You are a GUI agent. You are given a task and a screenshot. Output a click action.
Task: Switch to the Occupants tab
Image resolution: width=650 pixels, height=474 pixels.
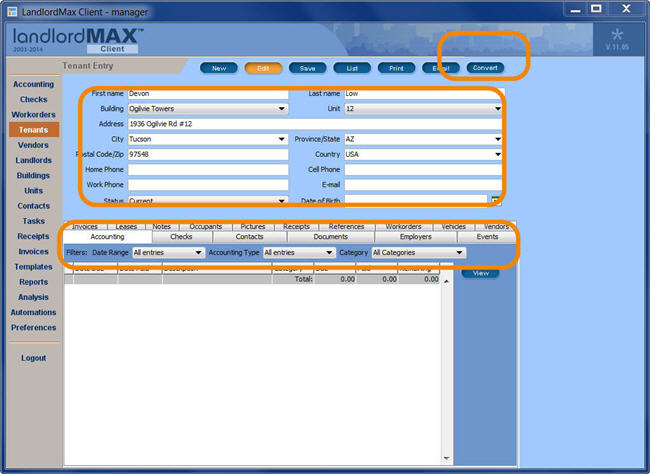pyautogui.click(x=206, y=226)
